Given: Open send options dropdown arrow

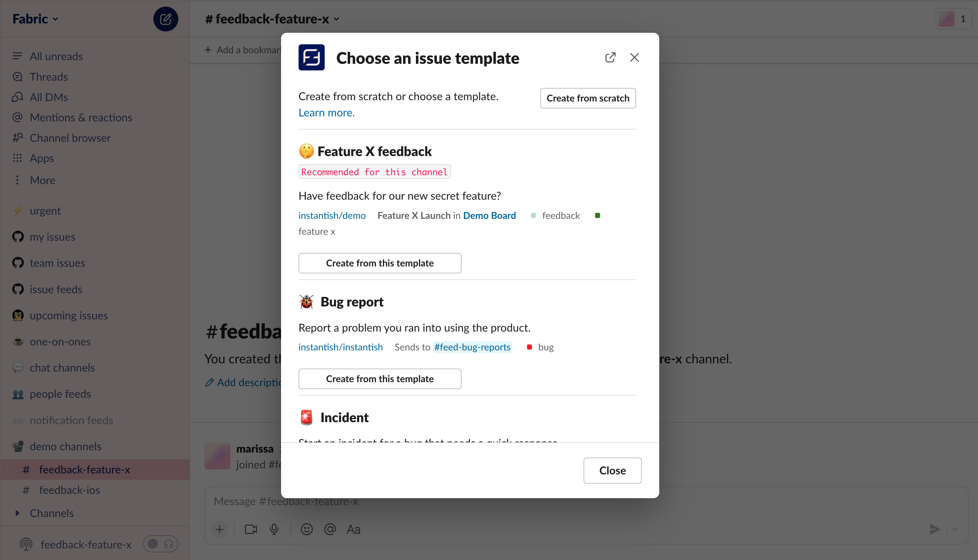Looking at the screenshot, I should point(955,529).
